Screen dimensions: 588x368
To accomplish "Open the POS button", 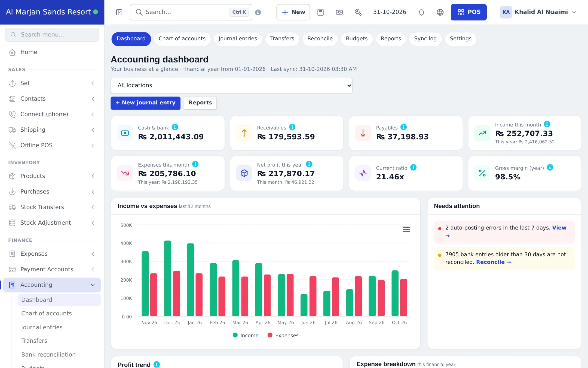I will [x=468, y=12].
